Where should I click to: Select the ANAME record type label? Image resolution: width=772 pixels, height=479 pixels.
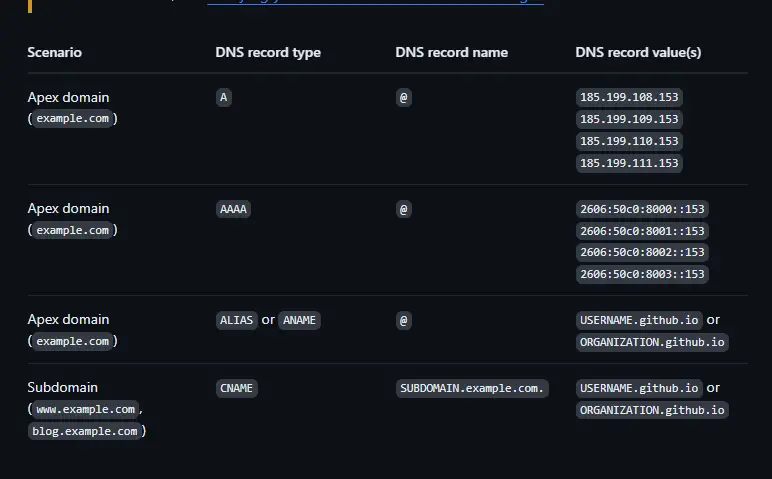point(299,320)
